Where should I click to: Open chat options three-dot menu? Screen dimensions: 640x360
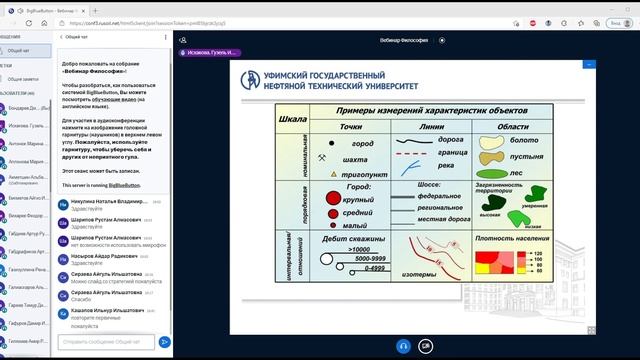coord(166,37)
